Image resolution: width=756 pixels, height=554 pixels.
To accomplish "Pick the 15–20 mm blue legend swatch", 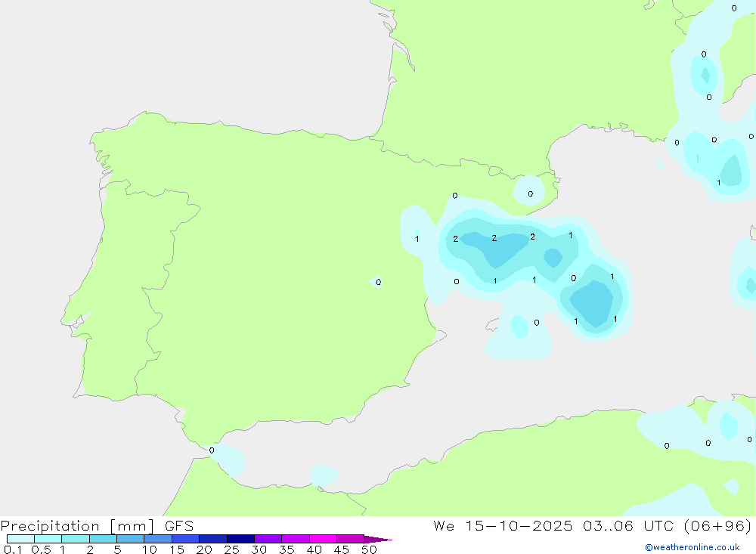I will 185,539.
